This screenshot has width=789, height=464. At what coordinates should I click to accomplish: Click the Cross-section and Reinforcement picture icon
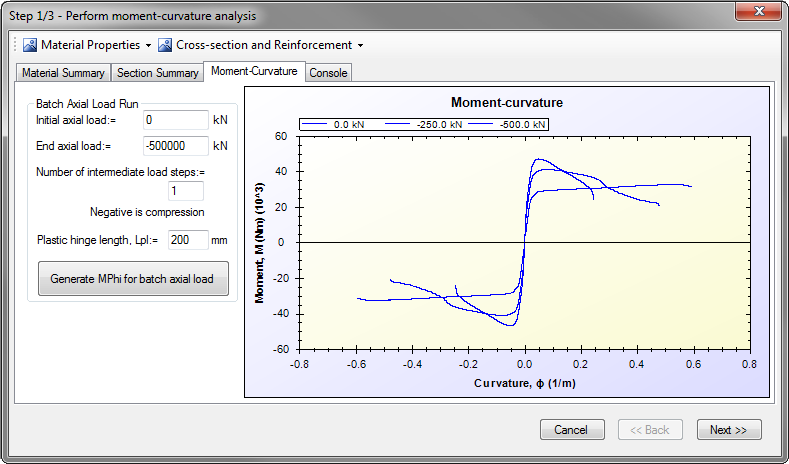point(165,45)
